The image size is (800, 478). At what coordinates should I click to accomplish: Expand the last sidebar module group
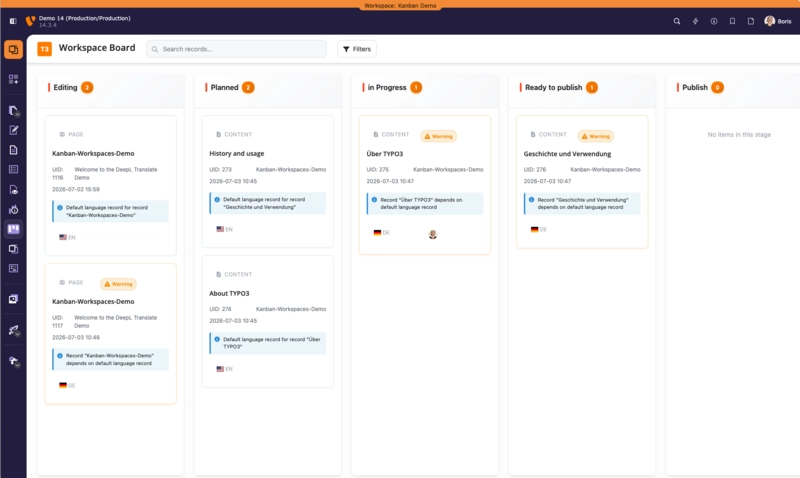click(13, 361)
